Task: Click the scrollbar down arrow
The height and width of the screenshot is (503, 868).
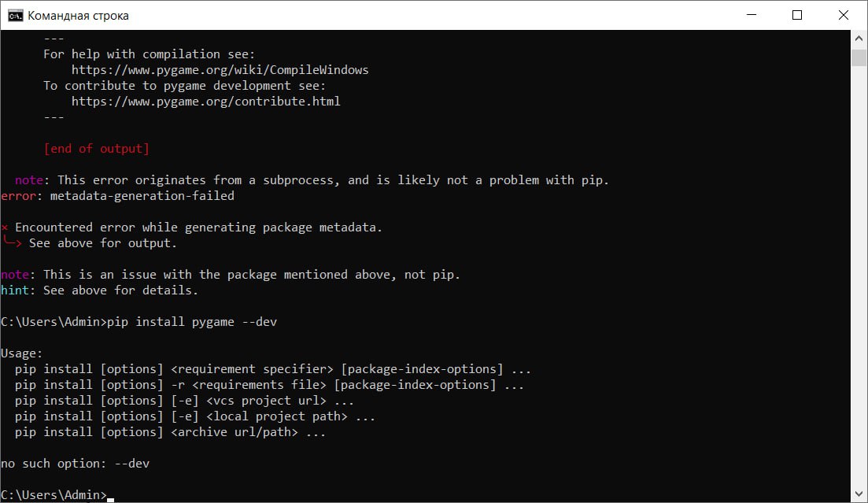Action: pyautogui.click(x=859, y=494)
